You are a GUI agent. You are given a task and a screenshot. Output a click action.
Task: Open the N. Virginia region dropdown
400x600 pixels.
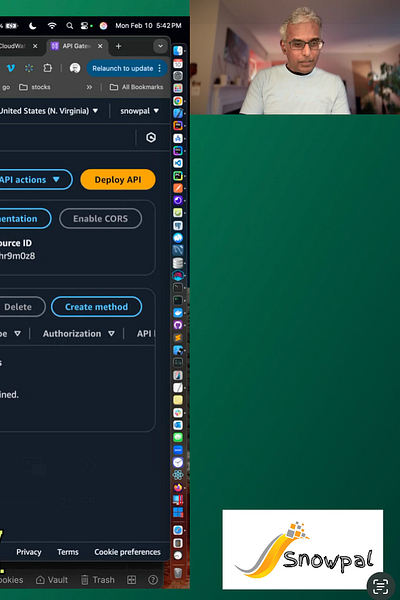coord(49,111)
